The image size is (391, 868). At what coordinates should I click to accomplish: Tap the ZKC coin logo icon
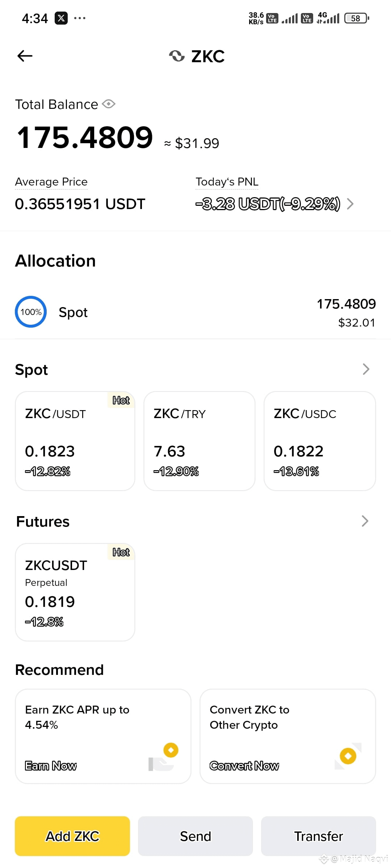[177, 56]
